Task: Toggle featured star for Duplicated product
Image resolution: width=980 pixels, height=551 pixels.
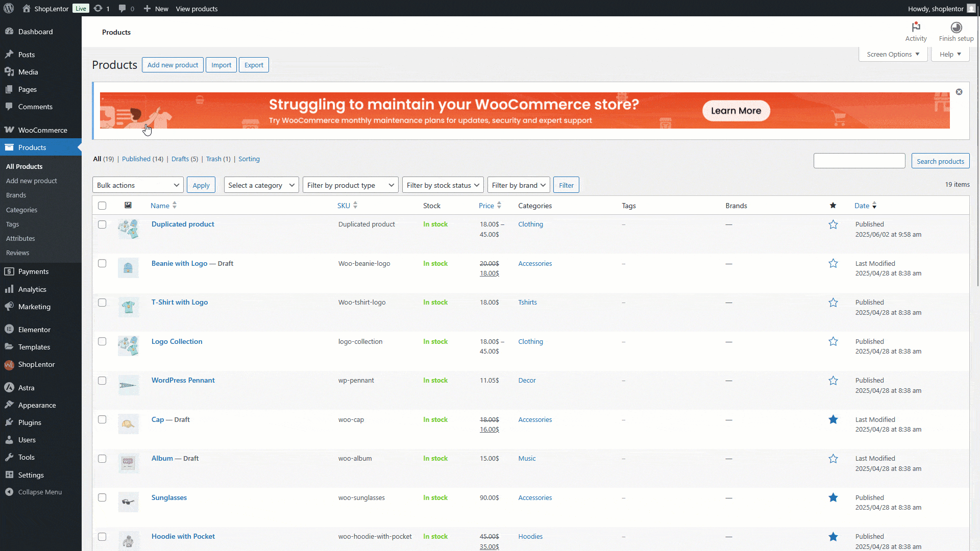Action: tap(833, 224)
